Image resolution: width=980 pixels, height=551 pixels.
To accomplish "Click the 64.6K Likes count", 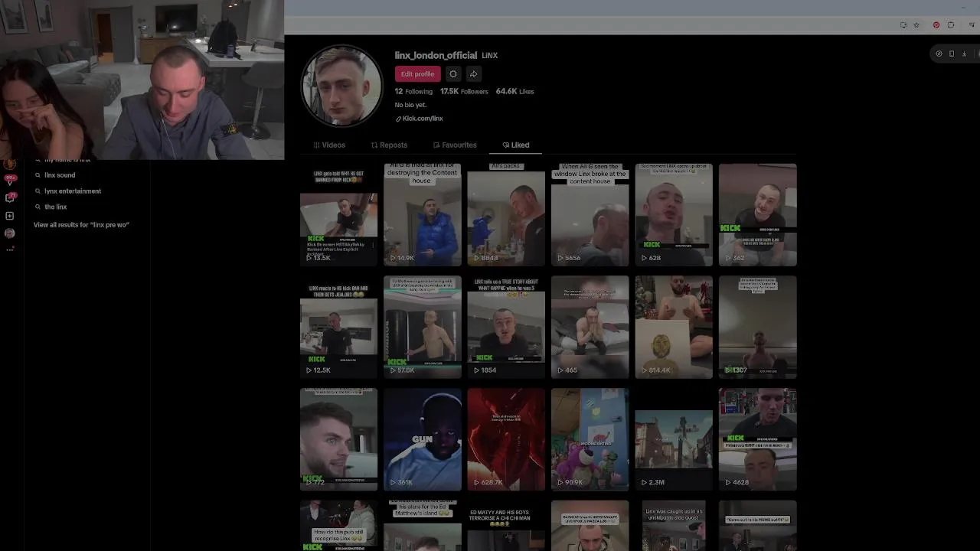I will coord(514,91).
